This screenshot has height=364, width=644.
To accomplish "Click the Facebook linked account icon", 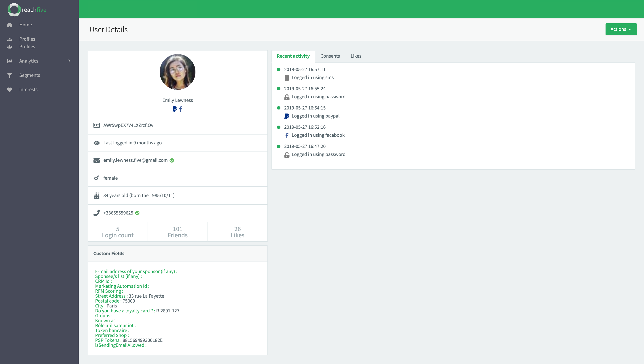I will click(181, 109).
